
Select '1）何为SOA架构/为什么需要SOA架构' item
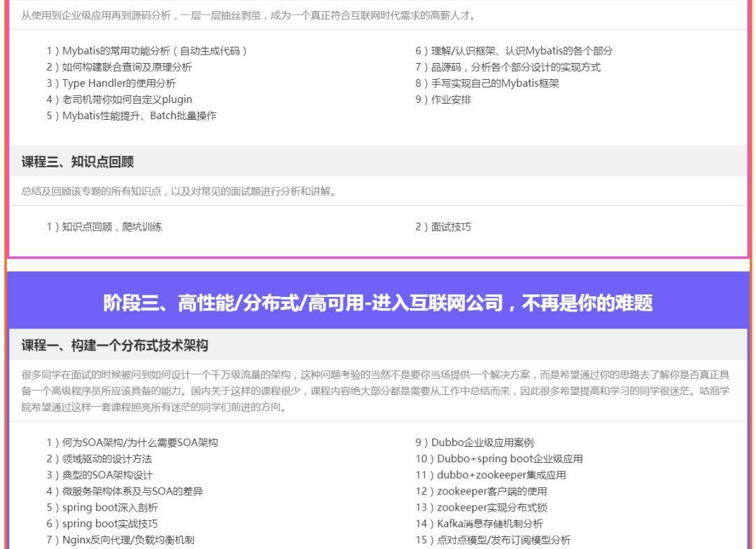(x=132, y=443)
